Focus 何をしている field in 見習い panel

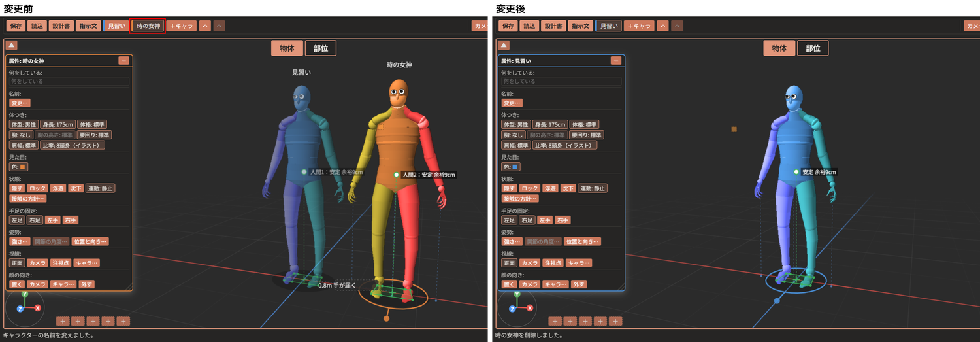[561, 82]
